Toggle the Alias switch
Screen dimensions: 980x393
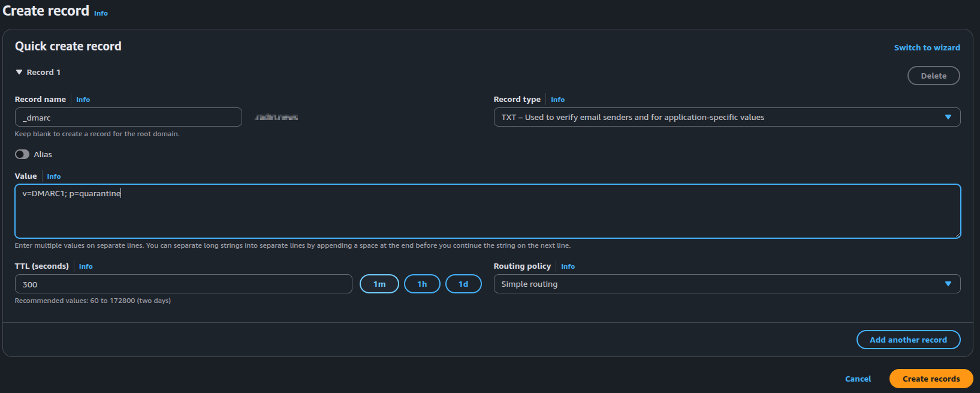click(22, 154)
